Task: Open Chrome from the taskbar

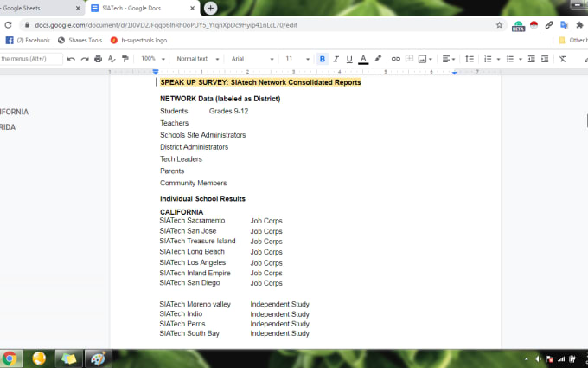Action: (x=10, y=358)
